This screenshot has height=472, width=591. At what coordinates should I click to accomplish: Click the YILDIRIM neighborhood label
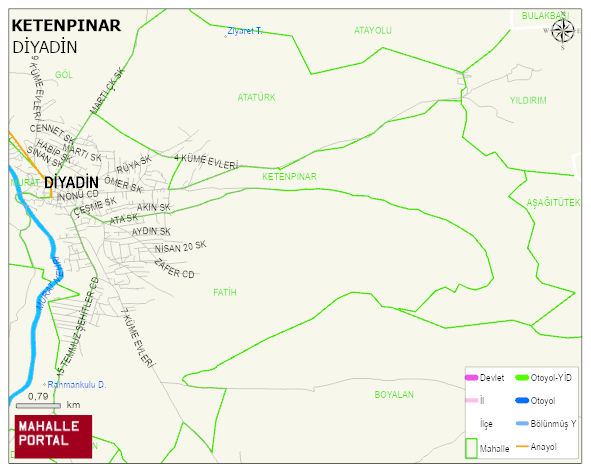pos(528,100)
